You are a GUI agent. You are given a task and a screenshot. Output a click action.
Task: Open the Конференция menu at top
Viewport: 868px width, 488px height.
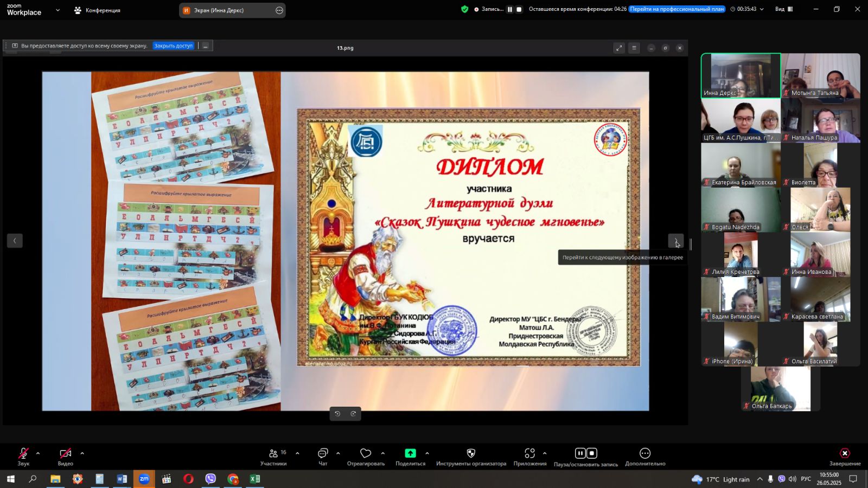coord(97,10)
